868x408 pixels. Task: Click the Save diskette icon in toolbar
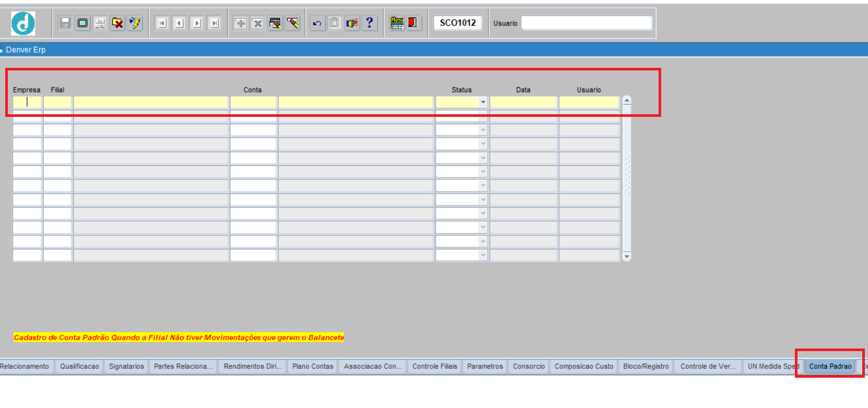[x=65, y=23]
